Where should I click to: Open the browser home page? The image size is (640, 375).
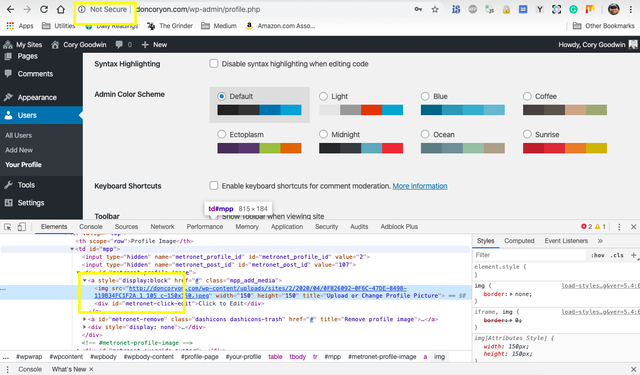60,9
